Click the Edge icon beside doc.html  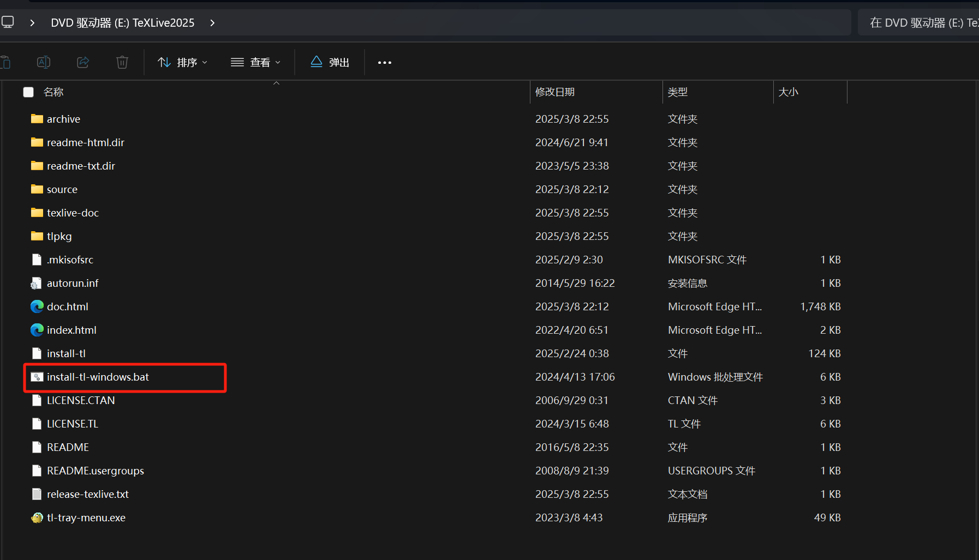(37, 306)
